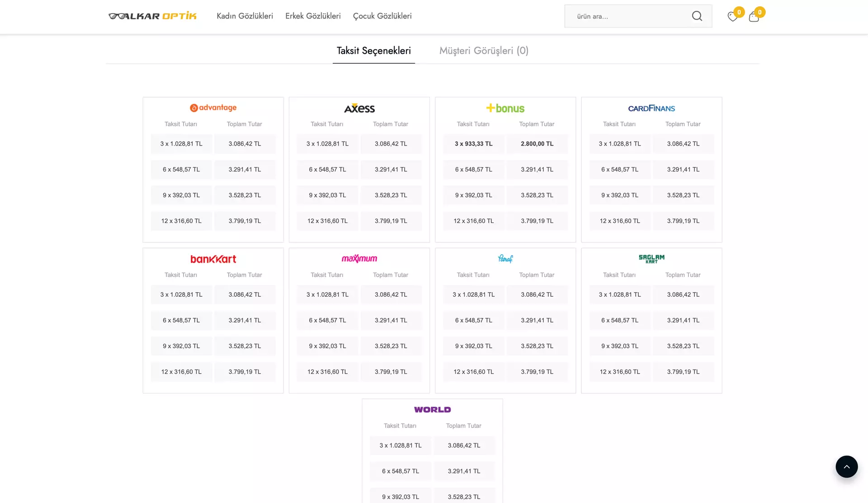The height and width of the screenshot is (503, 868).
Task: Open the wishlist heart icon
Action: [x=732, y=17]
